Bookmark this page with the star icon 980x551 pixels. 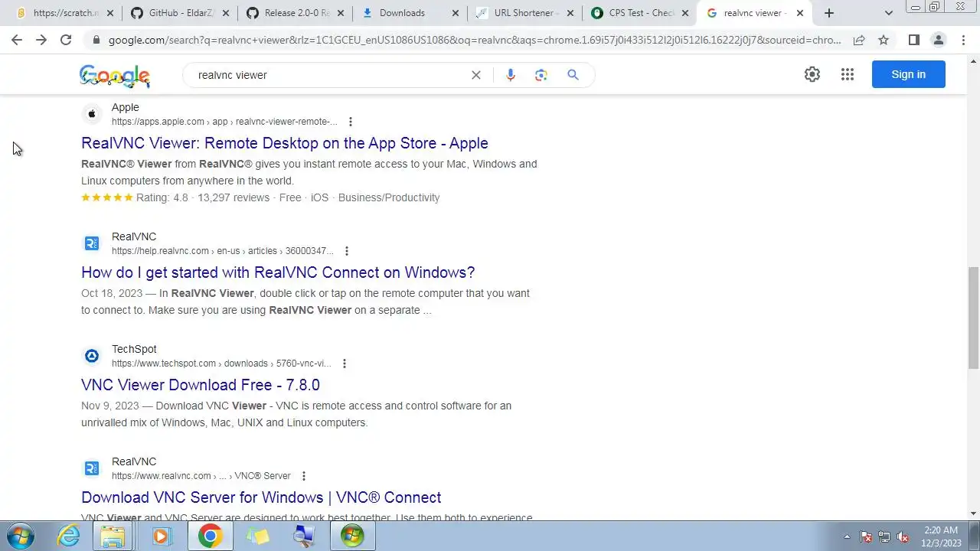[x=884, y=40]
